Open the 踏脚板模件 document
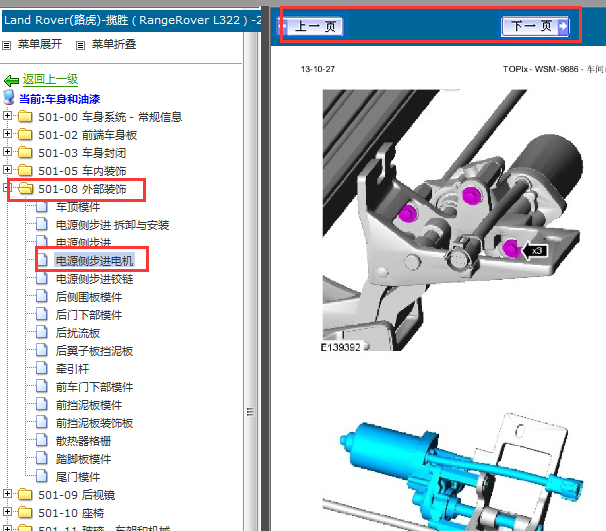The width and height of the screenshot is (606, 531). [83, 459]
